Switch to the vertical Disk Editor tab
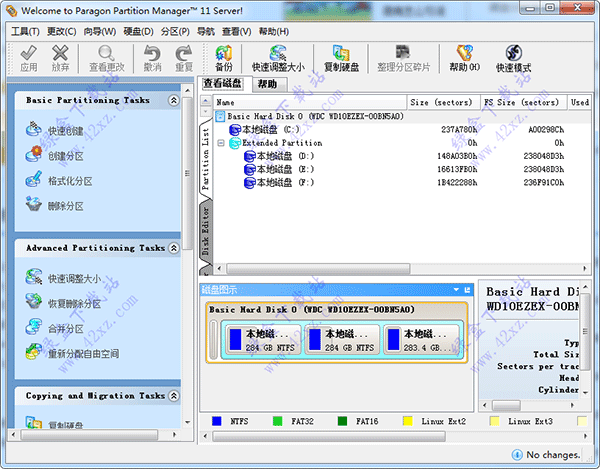Screen dimensions: 600x469 [x=206, y=231]
